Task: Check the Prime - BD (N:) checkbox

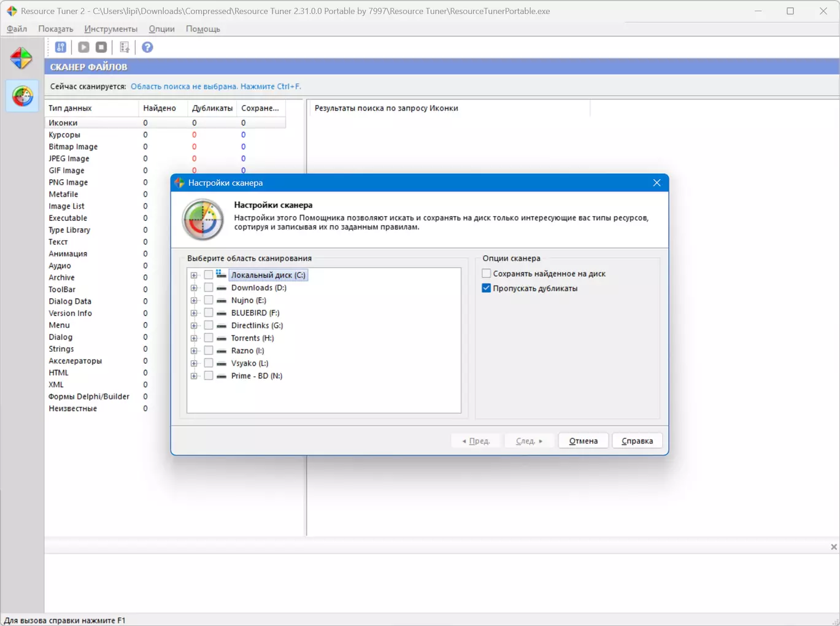Action: point(209,376)
